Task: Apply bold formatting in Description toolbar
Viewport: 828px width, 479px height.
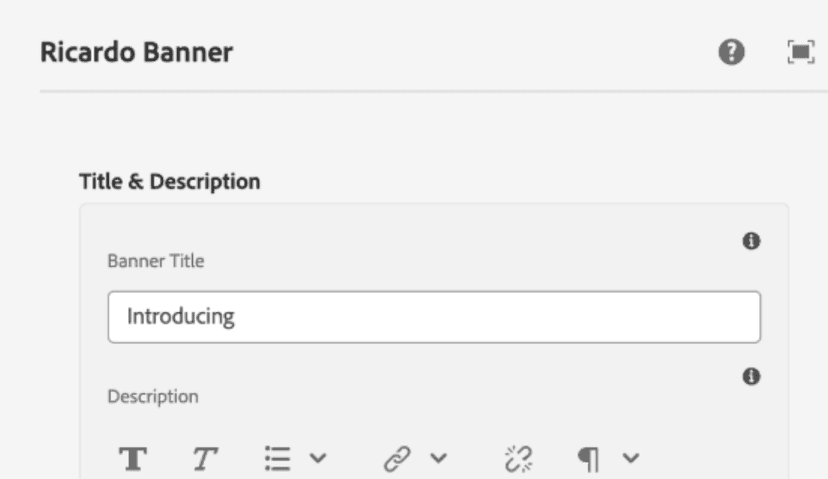Action: pos(131,458)
